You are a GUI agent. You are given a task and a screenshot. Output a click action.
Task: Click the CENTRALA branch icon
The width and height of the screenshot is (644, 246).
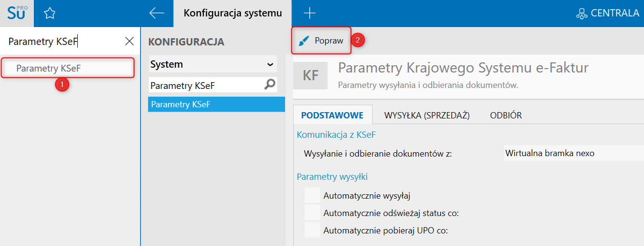(x=582, y=14)
